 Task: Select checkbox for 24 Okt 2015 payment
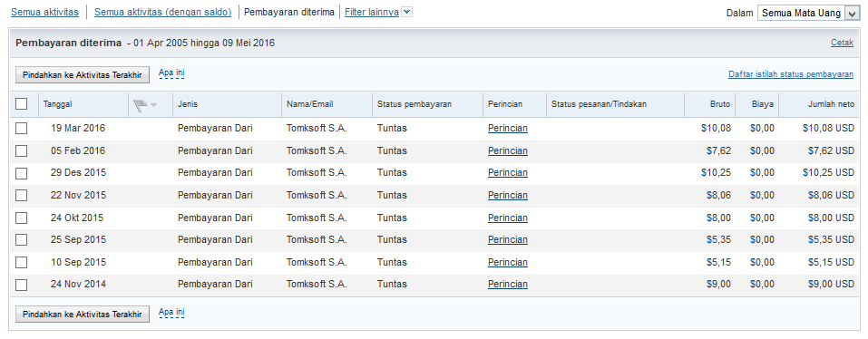pos(21,218)
